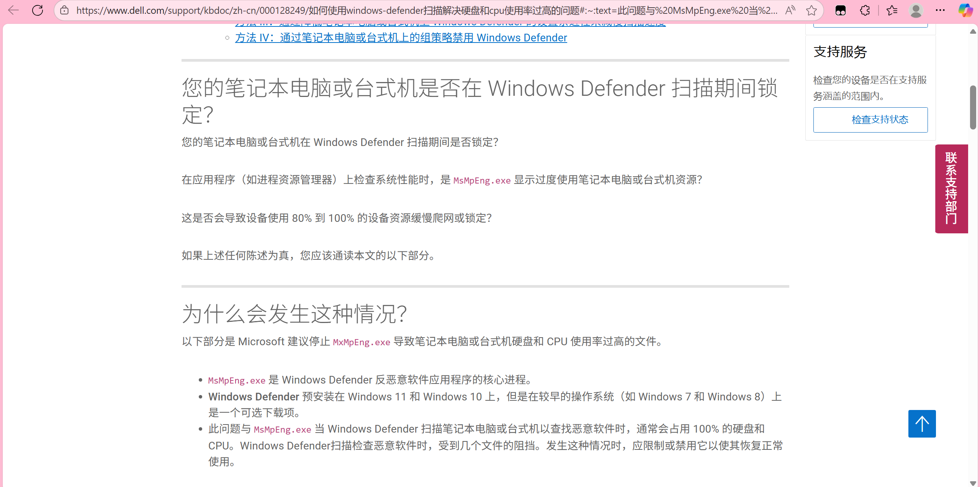
Task: Activate Read Aloud icon in address bar
Action: pos(790,10)
